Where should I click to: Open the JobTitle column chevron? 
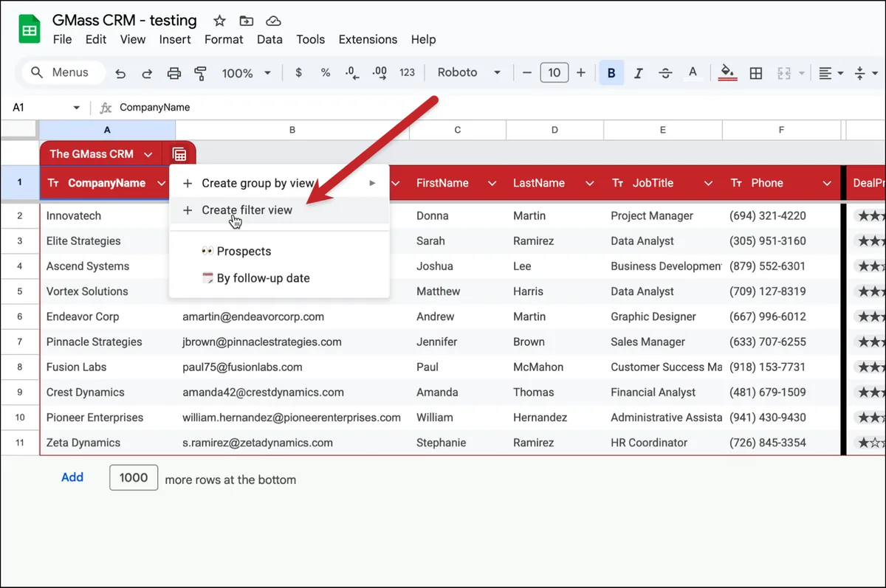[708, 183]
